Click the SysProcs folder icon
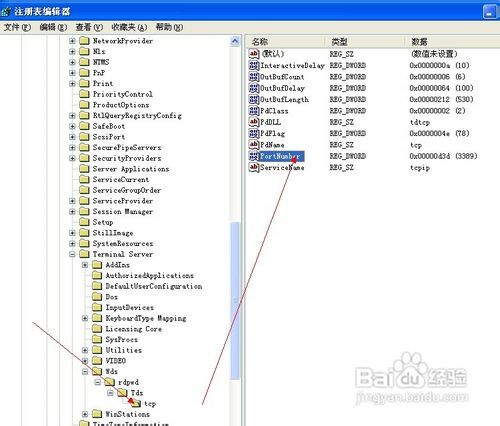The height and width of the screenshot is (426, 500). [x=97, y=340]
